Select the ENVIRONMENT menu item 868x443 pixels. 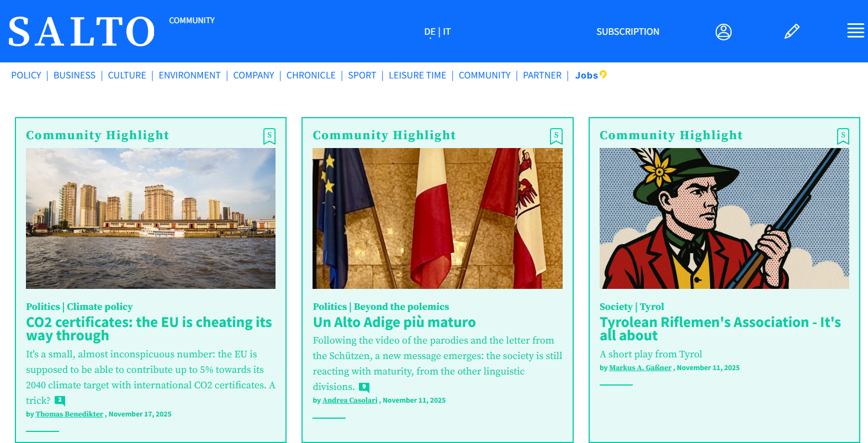click(x=189, y=75)
